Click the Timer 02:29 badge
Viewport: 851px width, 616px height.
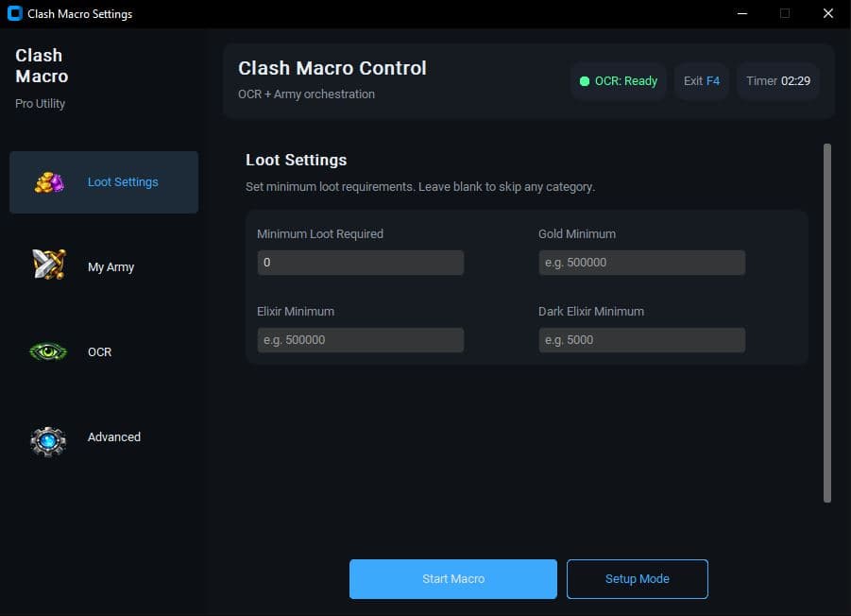click(777, 80)
